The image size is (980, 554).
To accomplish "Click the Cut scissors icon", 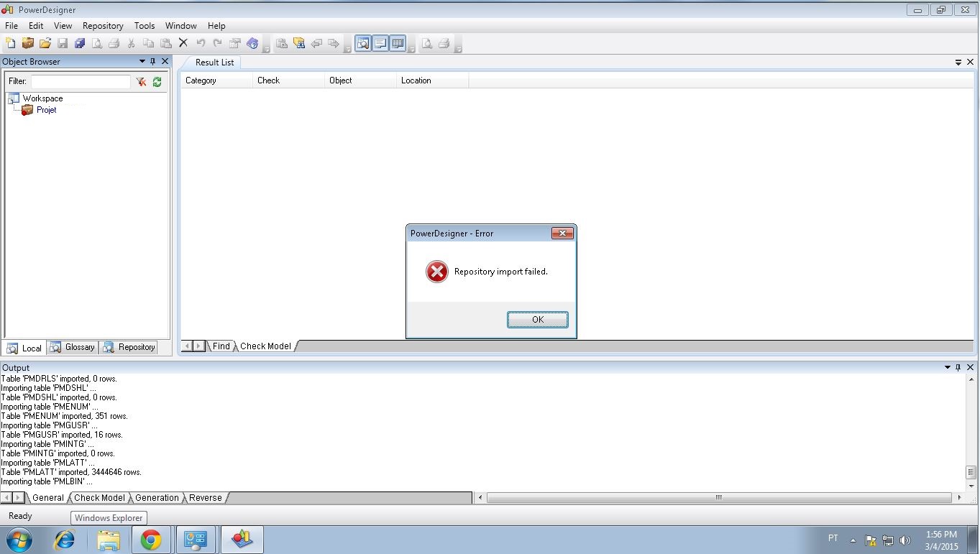I will pyautogui.click(x=131, y=43).
